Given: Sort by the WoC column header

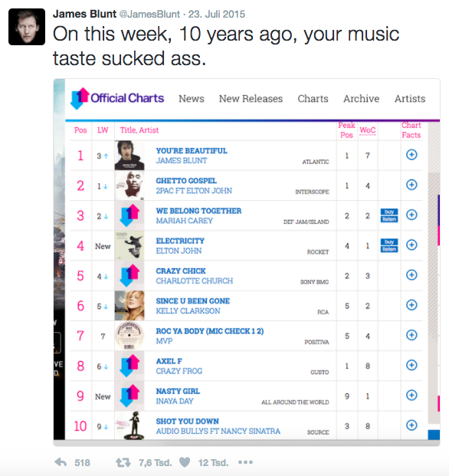Looking at the screenshot, I should [368, 130].
